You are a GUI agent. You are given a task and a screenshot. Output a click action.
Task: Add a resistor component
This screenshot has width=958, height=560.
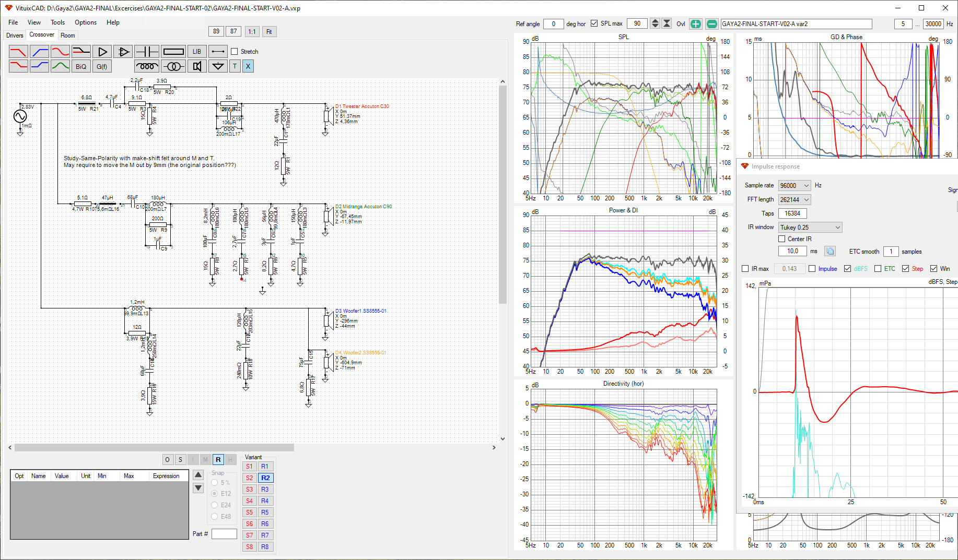pos(173,52)
